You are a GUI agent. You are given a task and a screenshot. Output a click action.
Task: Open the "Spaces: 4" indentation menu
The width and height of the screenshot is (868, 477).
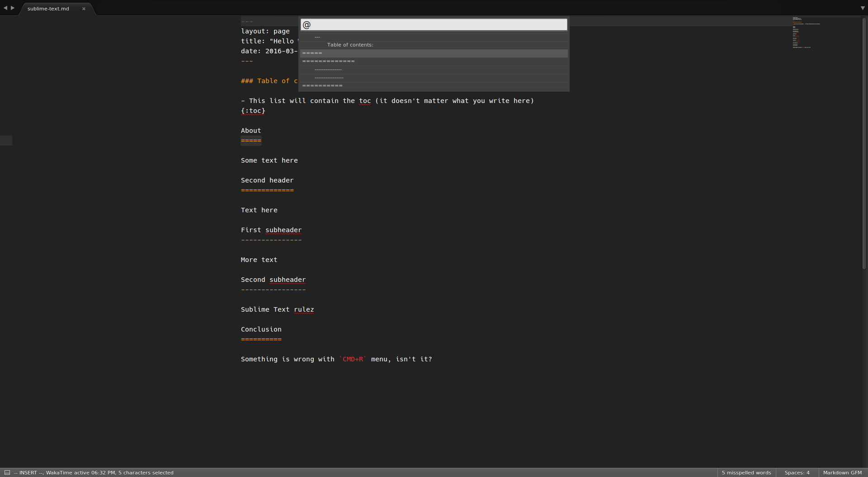pyautogui.click(x=797, y=472)
